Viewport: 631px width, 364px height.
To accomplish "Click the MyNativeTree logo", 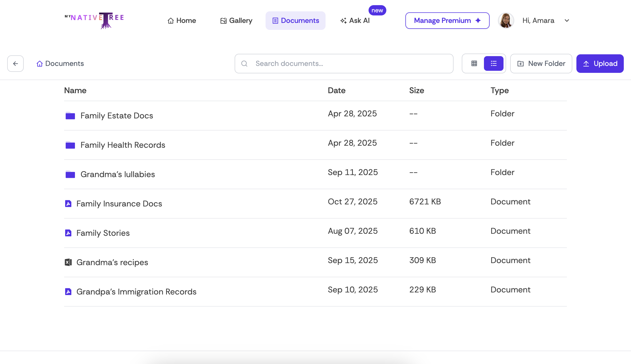I will tap(94, 21).
